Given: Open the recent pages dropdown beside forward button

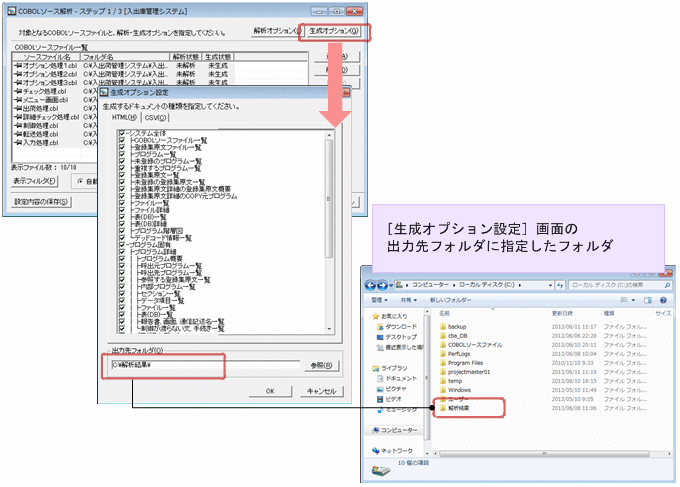Looking at the screenshot, I should pyautogui.click(x=391, y=285).
